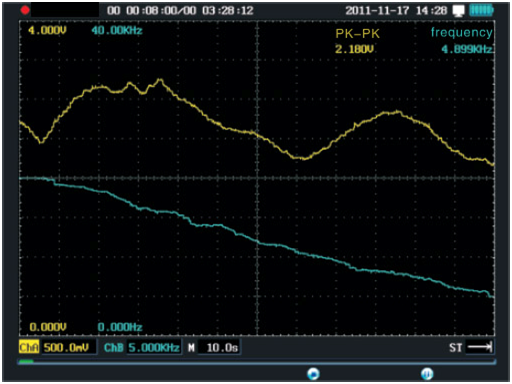Click the 2.180V peak-to-peak reading

point(354,49)
